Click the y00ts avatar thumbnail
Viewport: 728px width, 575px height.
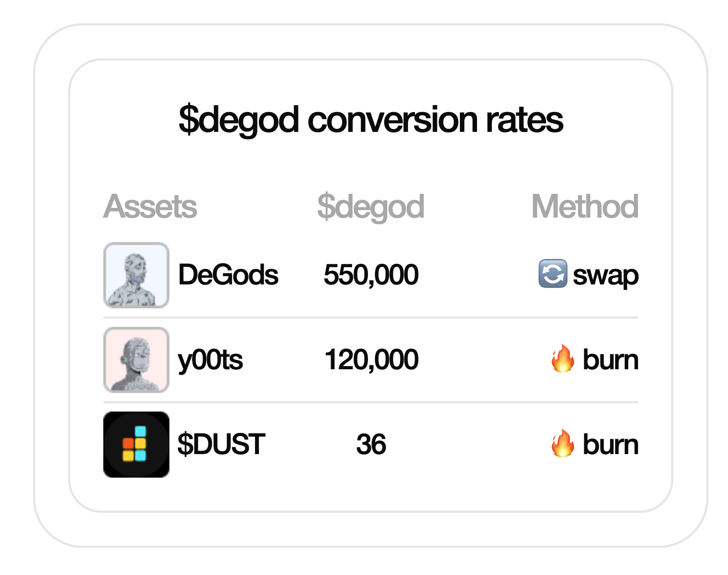136,360
